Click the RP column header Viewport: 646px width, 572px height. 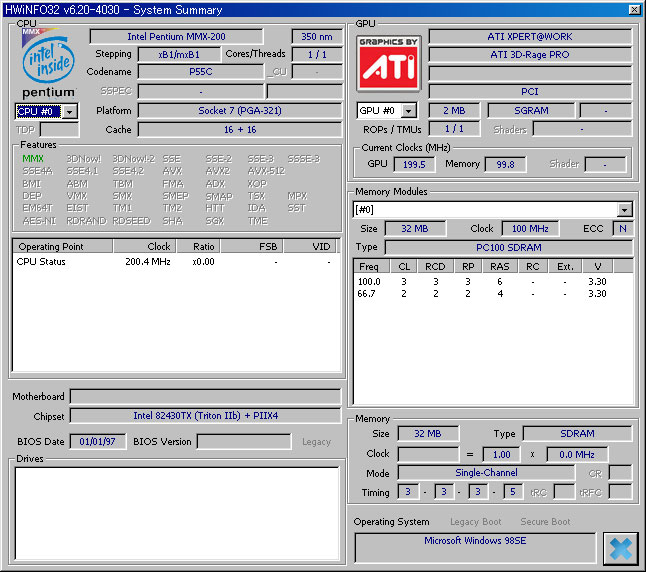[x=468, y=266]
